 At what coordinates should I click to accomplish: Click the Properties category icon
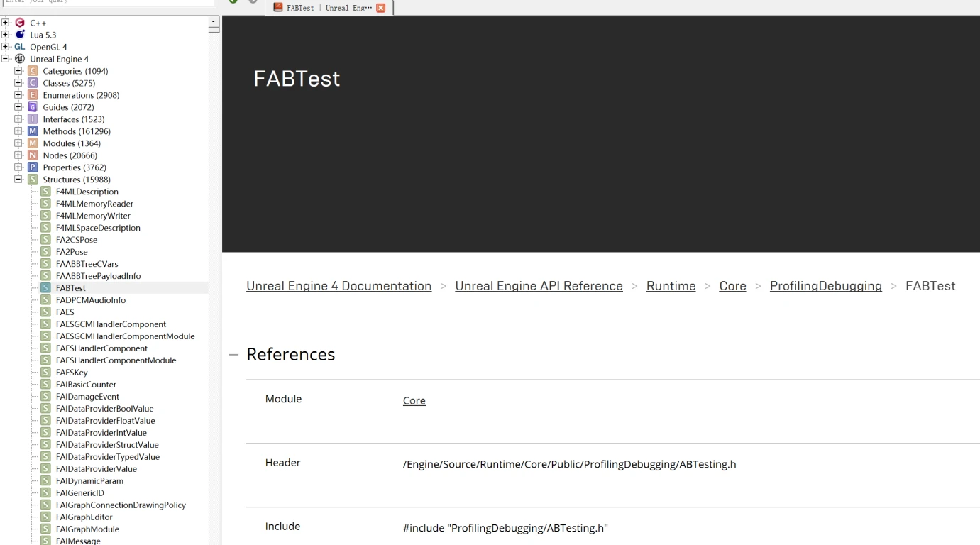[33, 167]
